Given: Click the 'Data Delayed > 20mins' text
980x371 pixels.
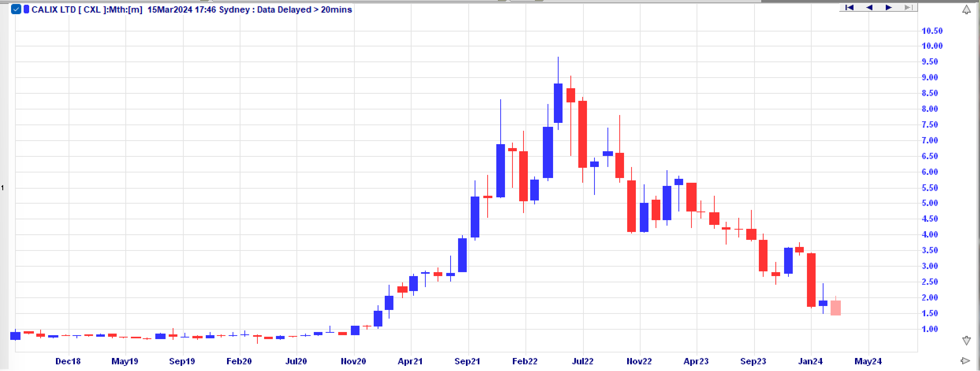Looking at the screenshot, I should [304, 9].
